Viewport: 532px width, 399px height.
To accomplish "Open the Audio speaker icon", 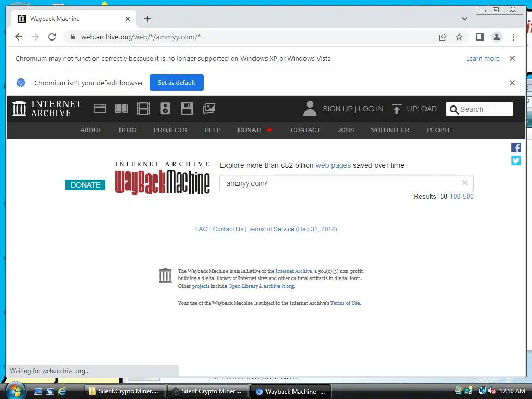I will coord(165,109).
